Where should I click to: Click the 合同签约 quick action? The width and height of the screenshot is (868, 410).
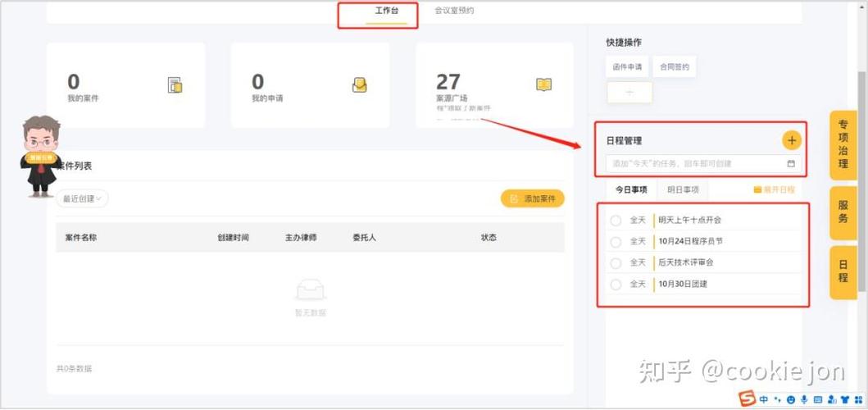(675, 67)
